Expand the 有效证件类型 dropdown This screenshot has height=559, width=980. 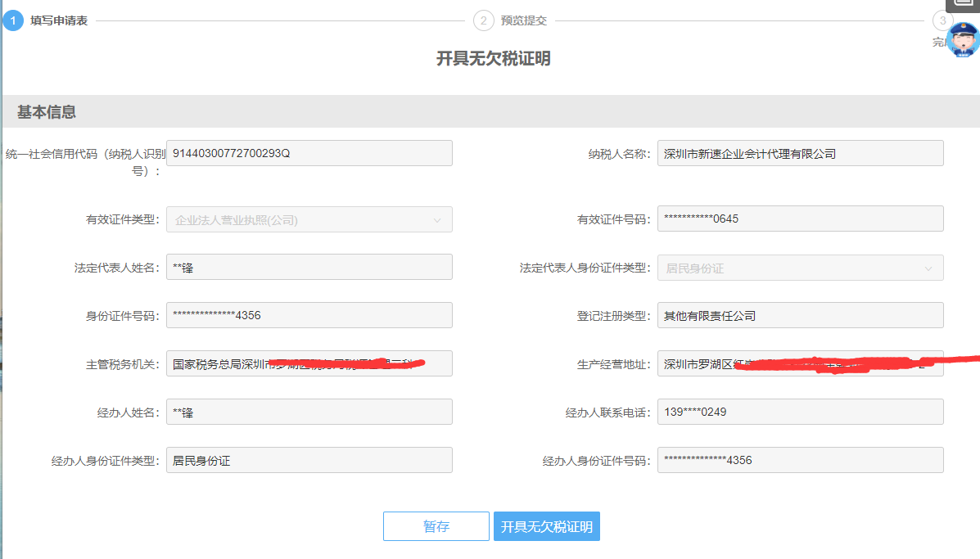click(309, 219)
